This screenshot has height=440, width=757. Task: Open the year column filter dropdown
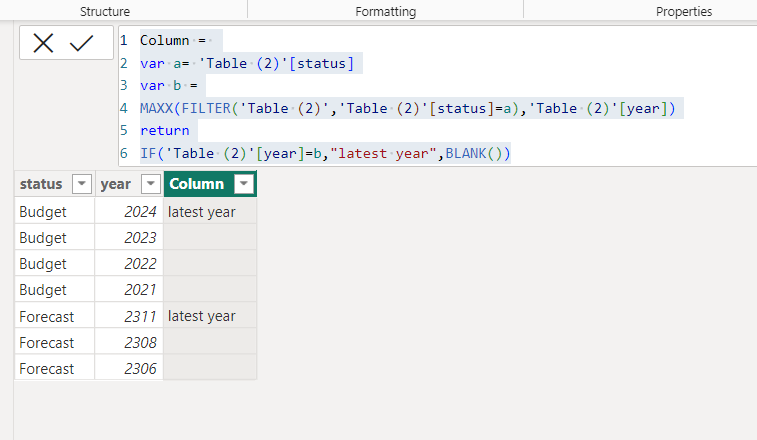(151, 184)
